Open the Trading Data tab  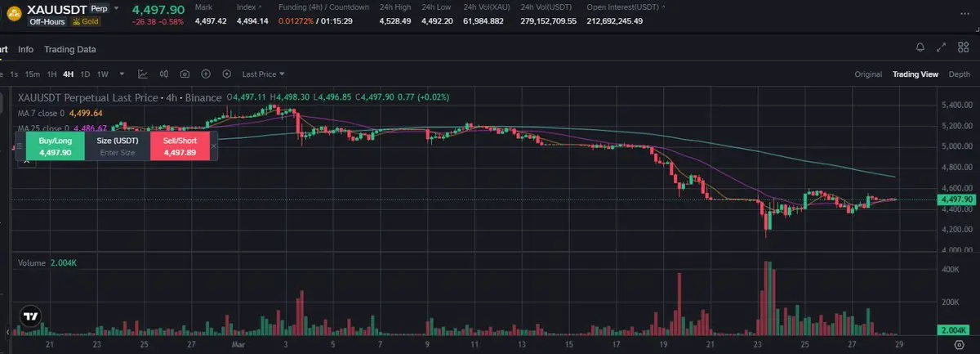coord(70,49)
